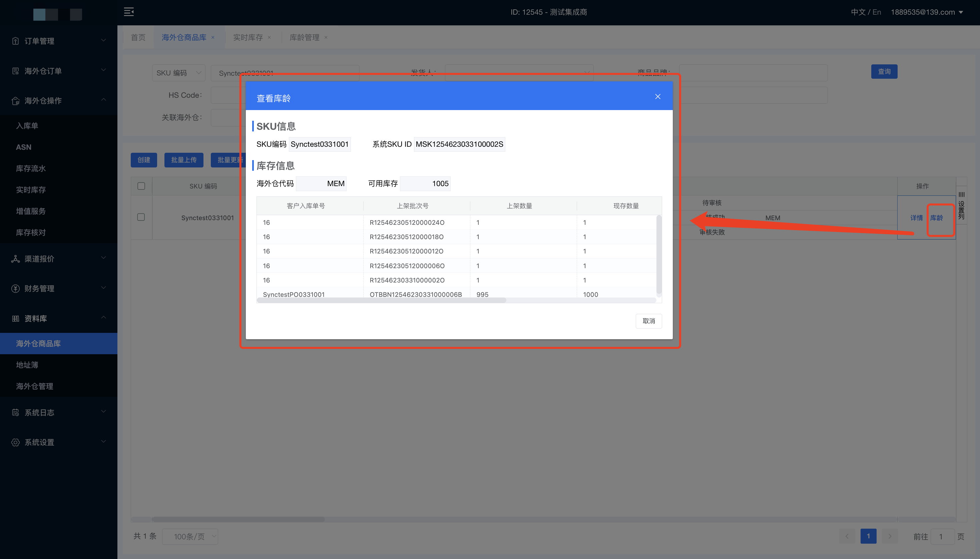Click the 库龄 link in operations column
Viewport: 980px width, 559px height.
point(936,218)
